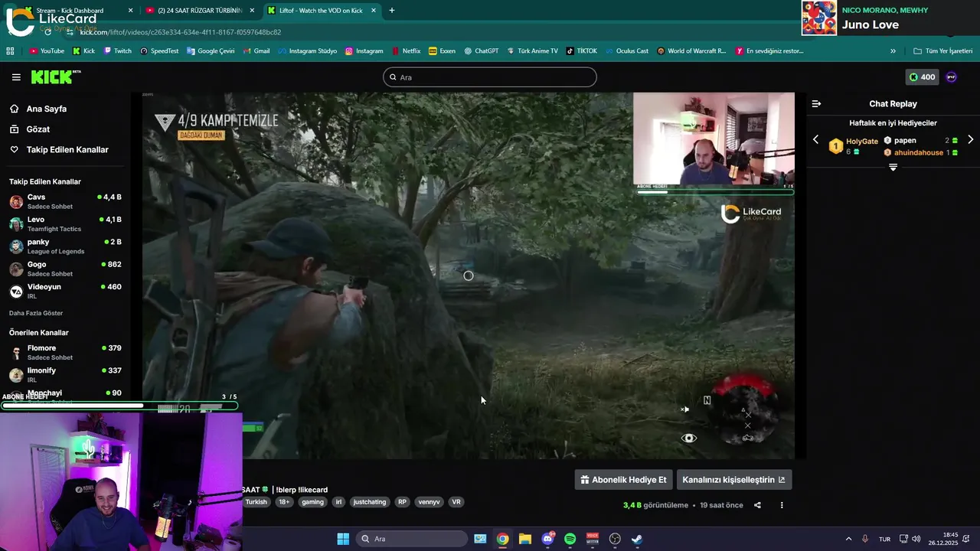This screenshot has width=980, height=551.
Task: Show next top gifters with right arrow
Action: tap(970, 140)
